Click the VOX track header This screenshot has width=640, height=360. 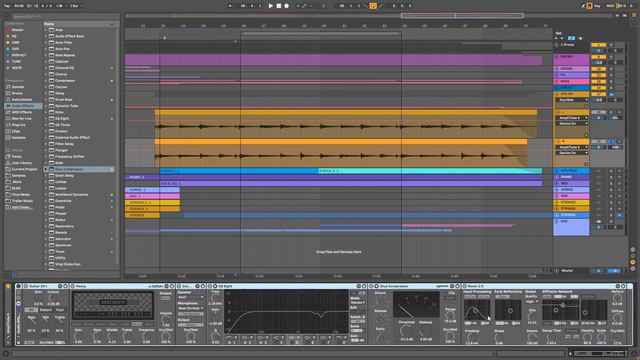(x=571, y=227)
